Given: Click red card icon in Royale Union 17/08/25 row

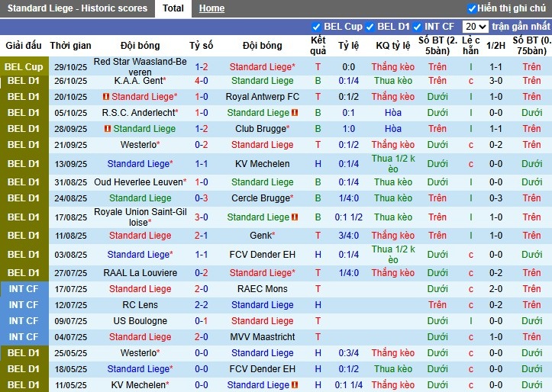Looking at the screenshot, I should pos(295,217).
